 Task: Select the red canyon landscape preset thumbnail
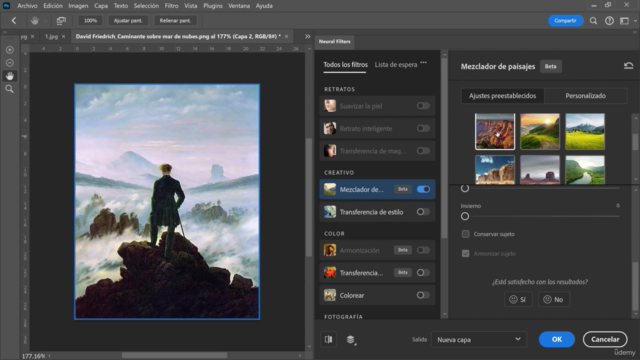tap(495, 131)
